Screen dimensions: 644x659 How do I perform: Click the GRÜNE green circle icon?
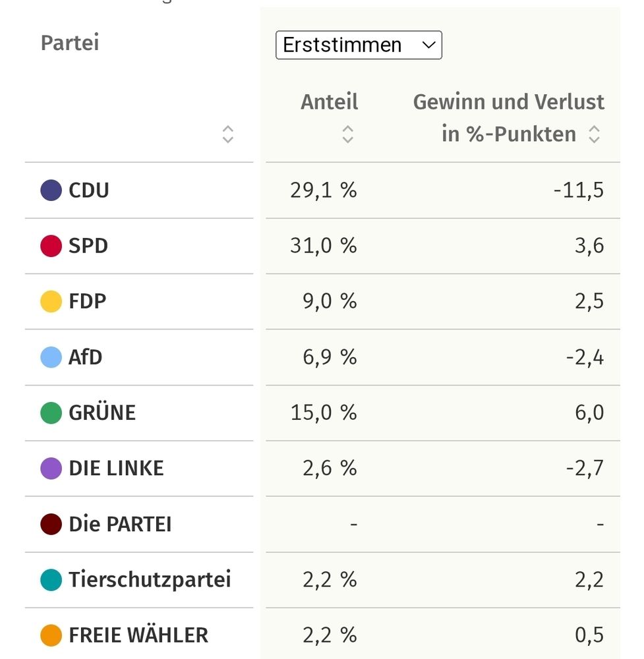point(49,413)
